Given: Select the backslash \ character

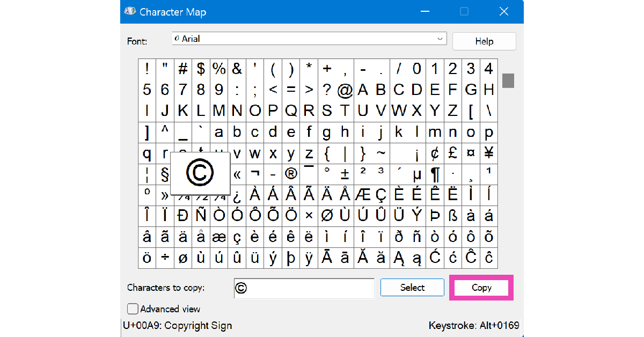Looking at the screenshot, I should click(489, 111).
